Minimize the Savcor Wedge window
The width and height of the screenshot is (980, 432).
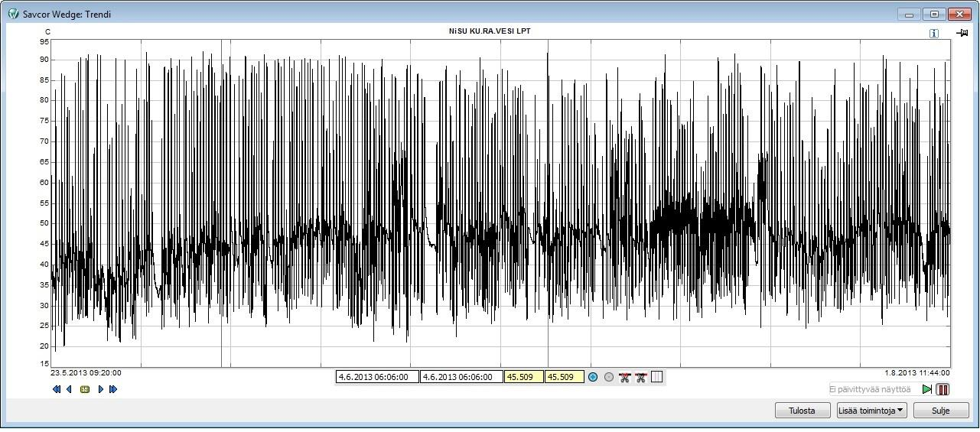click(x=910, y=15)
